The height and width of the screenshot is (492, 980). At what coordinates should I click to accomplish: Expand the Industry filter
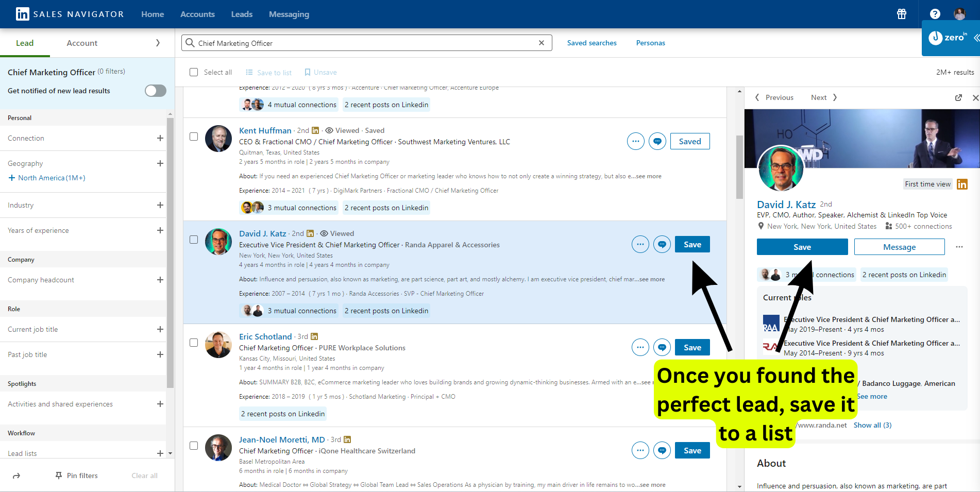[x=160, y=205]
